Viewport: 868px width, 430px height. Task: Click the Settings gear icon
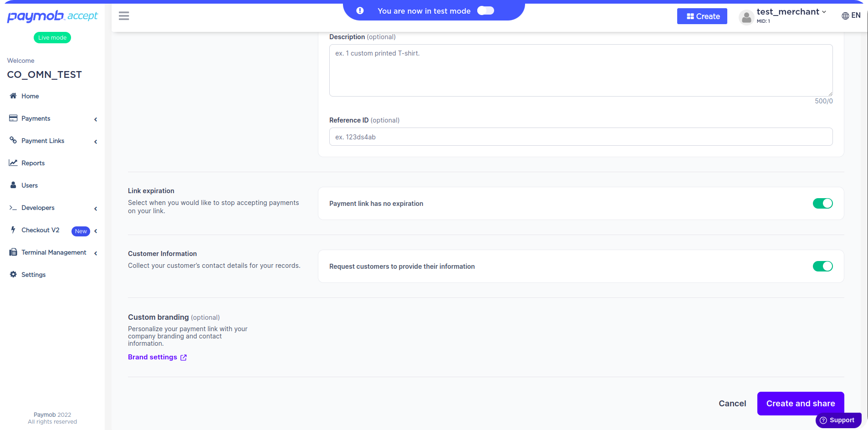[x=13, y=274]
